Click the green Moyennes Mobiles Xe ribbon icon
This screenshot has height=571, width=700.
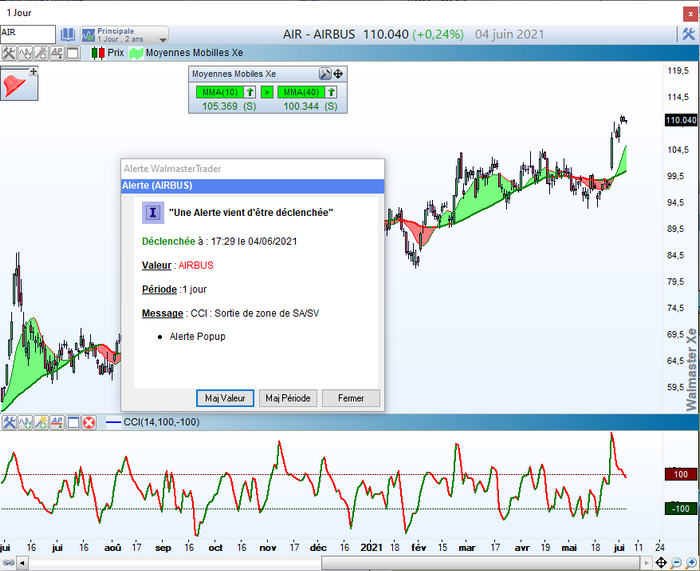[136, 53]
